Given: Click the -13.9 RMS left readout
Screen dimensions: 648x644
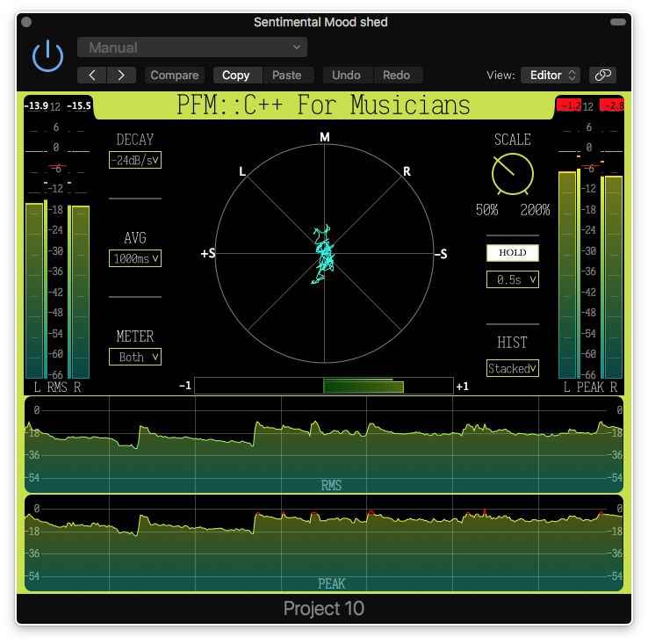Looking at the screenshot, I should (x=36, y=106).
